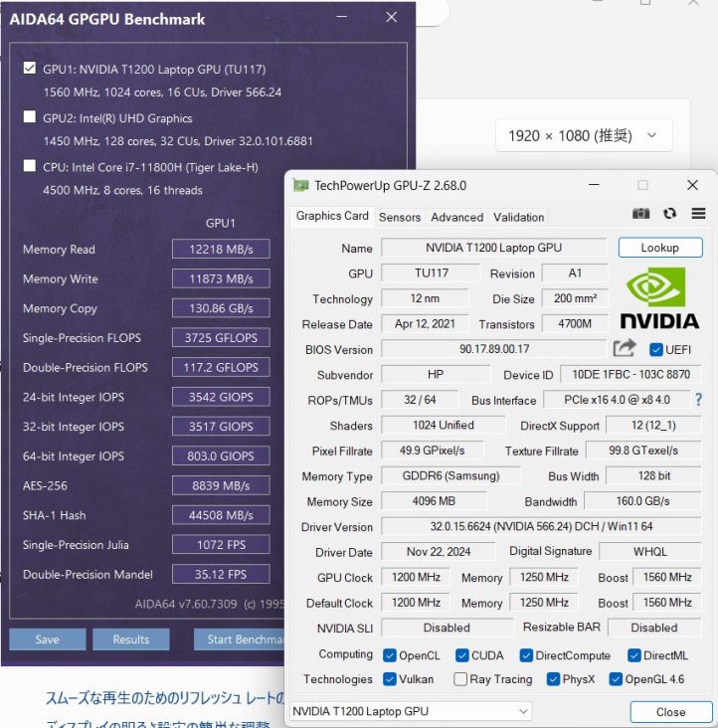The width and height of the screenshot is (718, 728).
Task: Click the Digital Signature WHQL field
Action: point(650,552)
